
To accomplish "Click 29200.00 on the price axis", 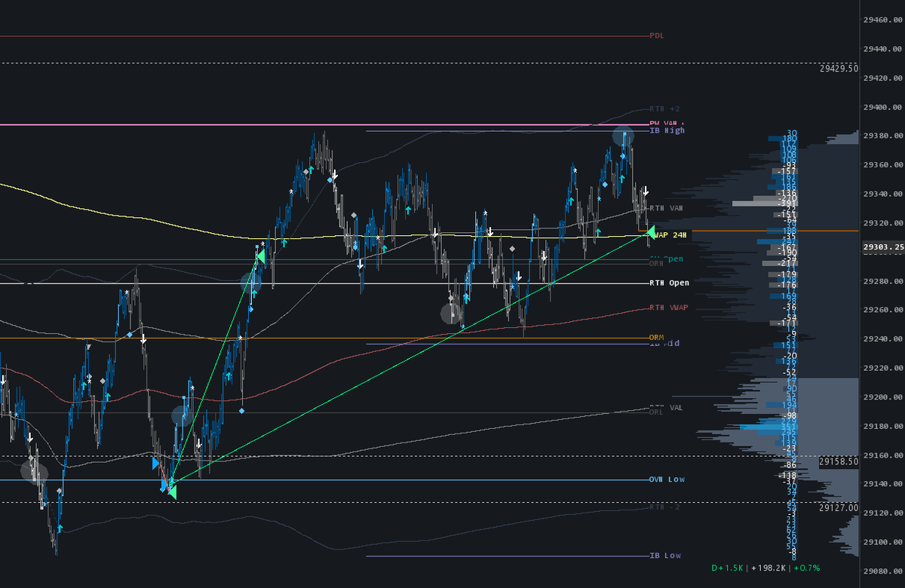I will [884, 397].
